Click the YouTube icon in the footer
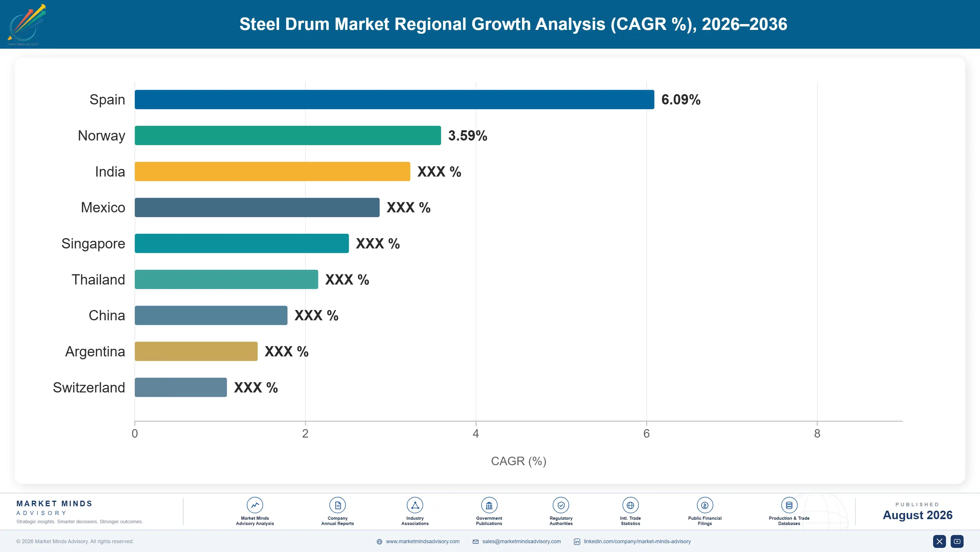This screenshot has height=552, width=980. pyautogui.click(x=957, y=541)
